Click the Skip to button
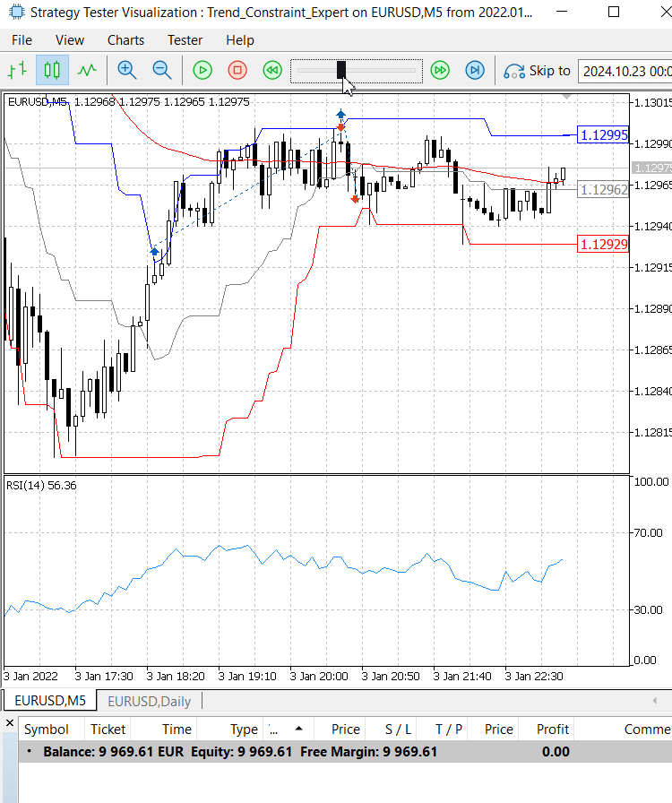Image resolution: width=672 pixels, height=803 pixels. [x=537, y=71]
